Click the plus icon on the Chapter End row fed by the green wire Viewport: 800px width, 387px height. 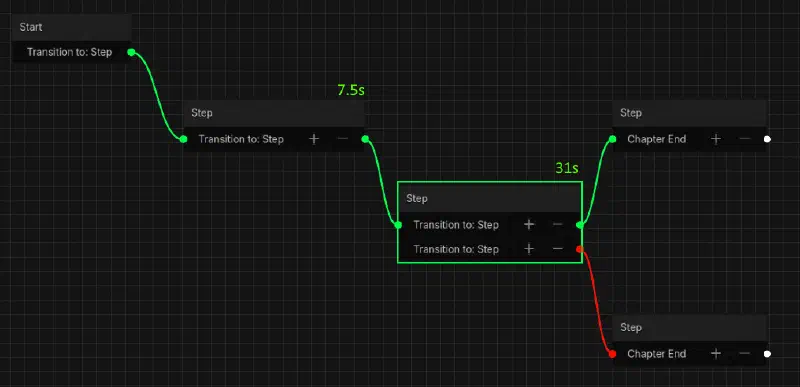click(716, 139)
